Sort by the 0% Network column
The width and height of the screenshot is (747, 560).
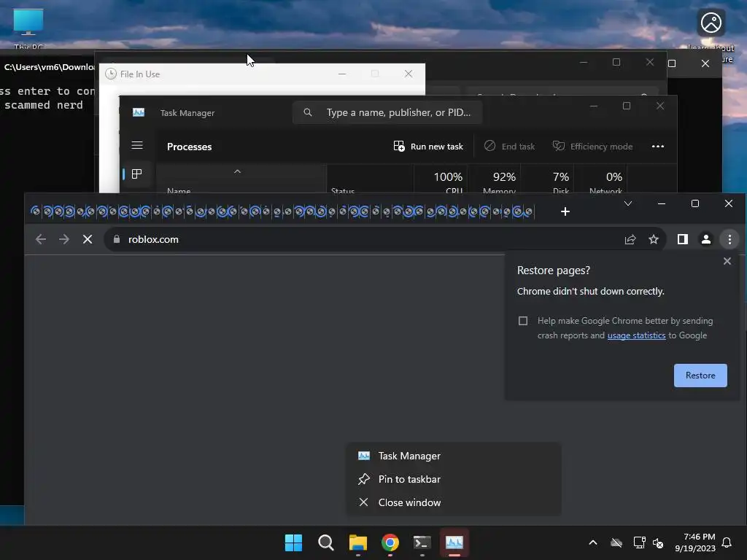click(x=601, y=179)
